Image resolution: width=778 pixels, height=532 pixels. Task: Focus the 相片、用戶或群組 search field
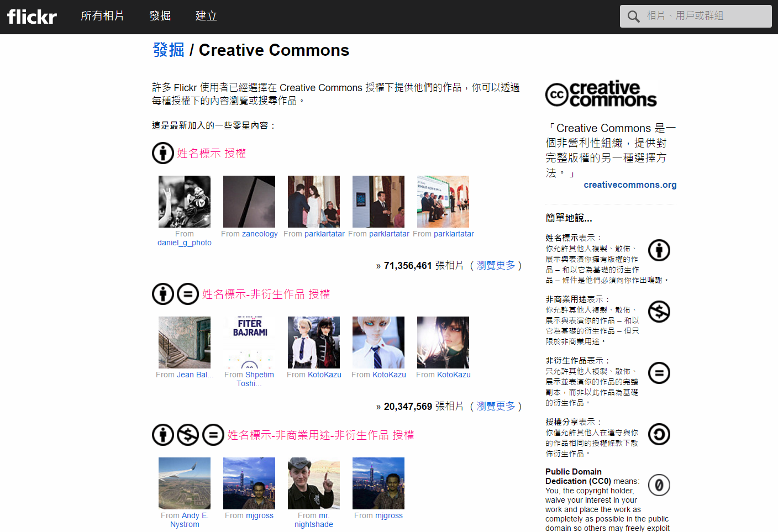tap(696, 16)
